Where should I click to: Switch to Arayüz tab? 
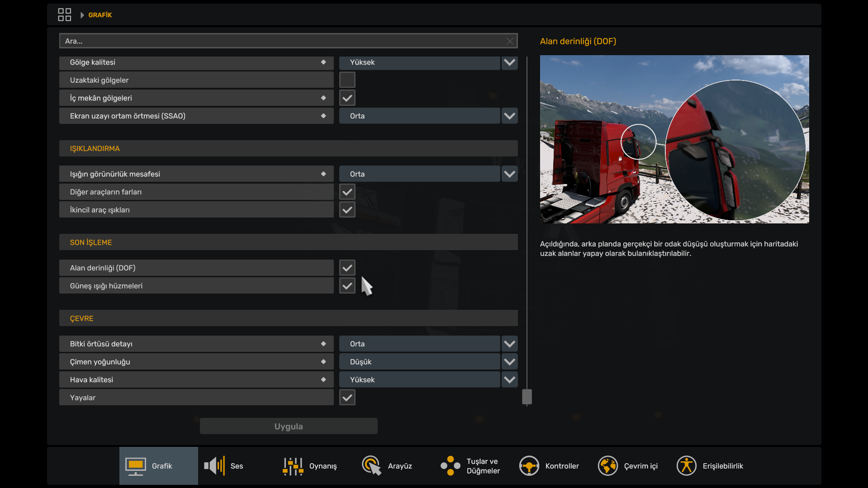point(395,466)
